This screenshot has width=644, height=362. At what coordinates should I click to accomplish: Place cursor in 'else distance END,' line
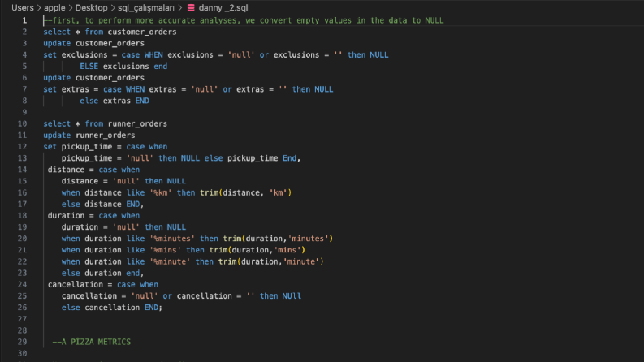(x=102, y=204)
